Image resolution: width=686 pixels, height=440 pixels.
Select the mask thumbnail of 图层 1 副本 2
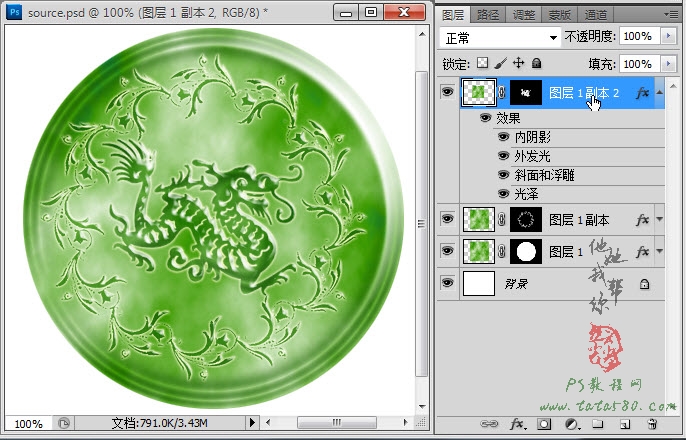coord(526,92)
